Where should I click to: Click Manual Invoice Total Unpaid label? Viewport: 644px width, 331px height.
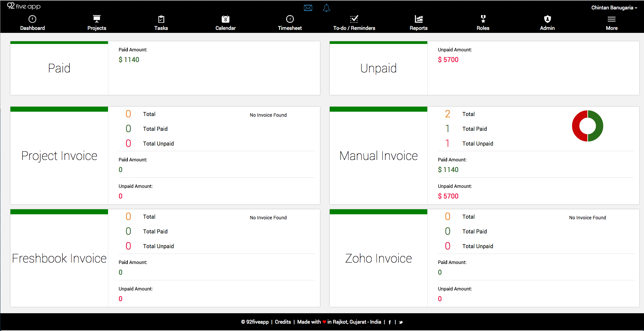478,144
